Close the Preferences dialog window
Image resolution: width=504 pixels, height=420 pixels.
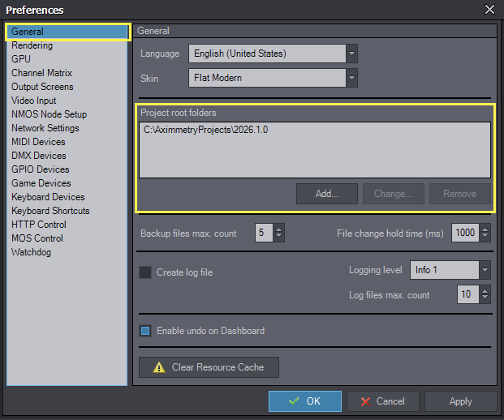(x=489, y=10)
